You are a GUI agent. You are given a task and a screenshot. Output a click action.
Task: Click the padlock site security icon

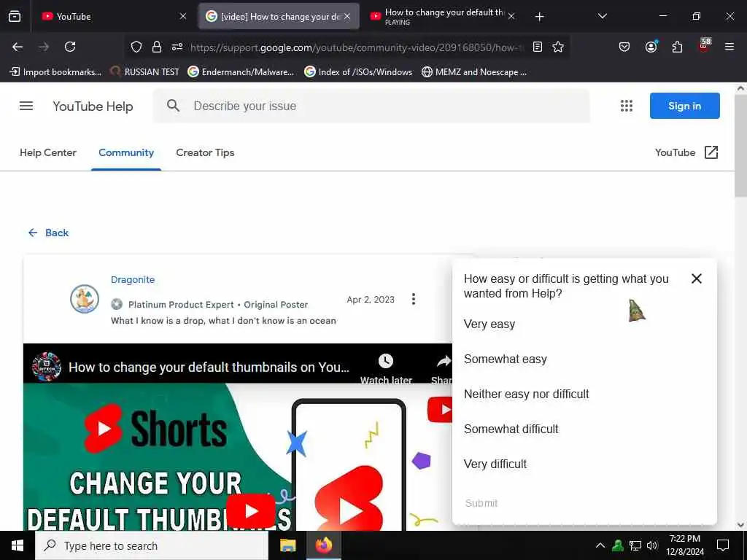[x=156, y=47]
